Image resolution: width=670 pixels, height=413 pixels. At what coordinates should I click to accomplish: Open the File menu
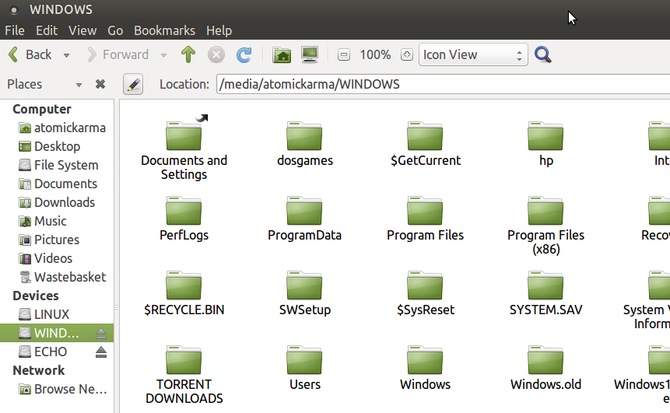[15, 31]
